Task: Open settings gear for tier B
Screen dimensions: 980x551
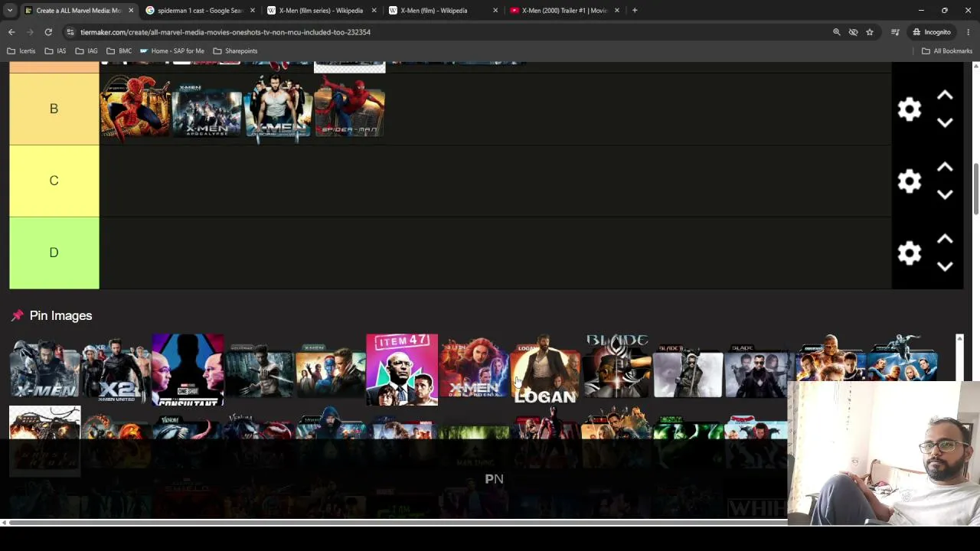Action: coord(909,109)
